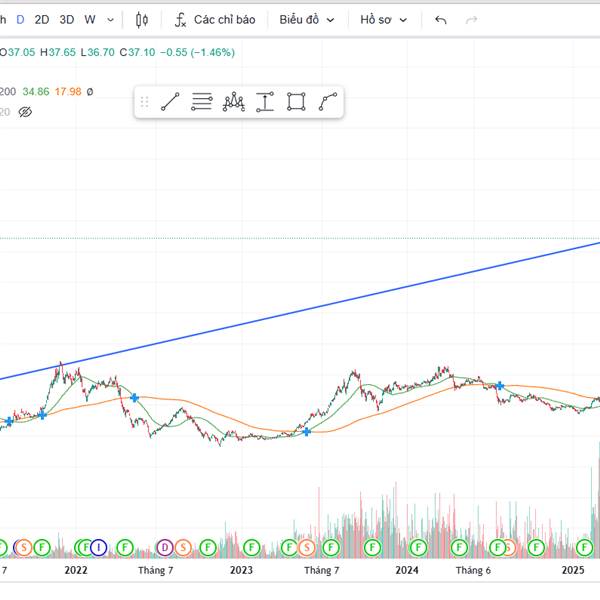Click the close price C37.10
The width and height of the screenshot is (600, 600).
(137, 52)
